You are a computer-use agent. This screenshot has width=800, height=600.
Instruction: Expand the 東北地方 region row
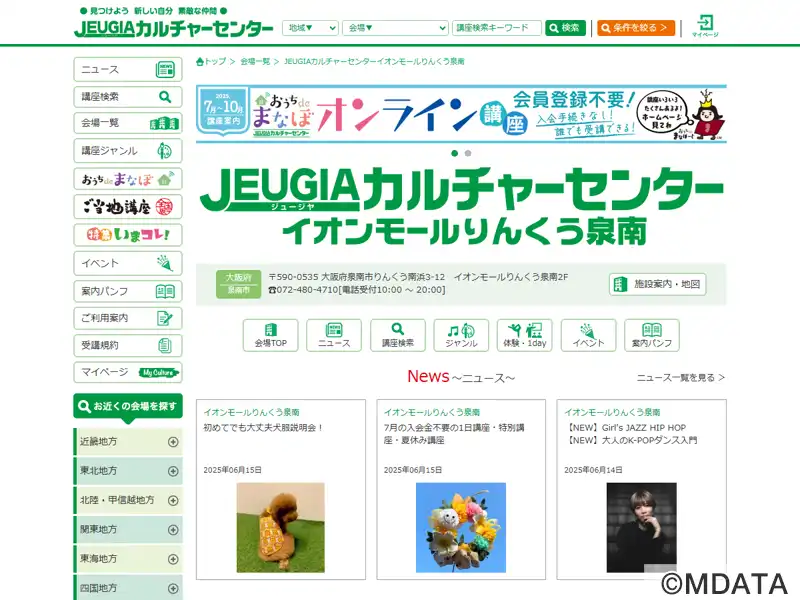pos(128,471)
